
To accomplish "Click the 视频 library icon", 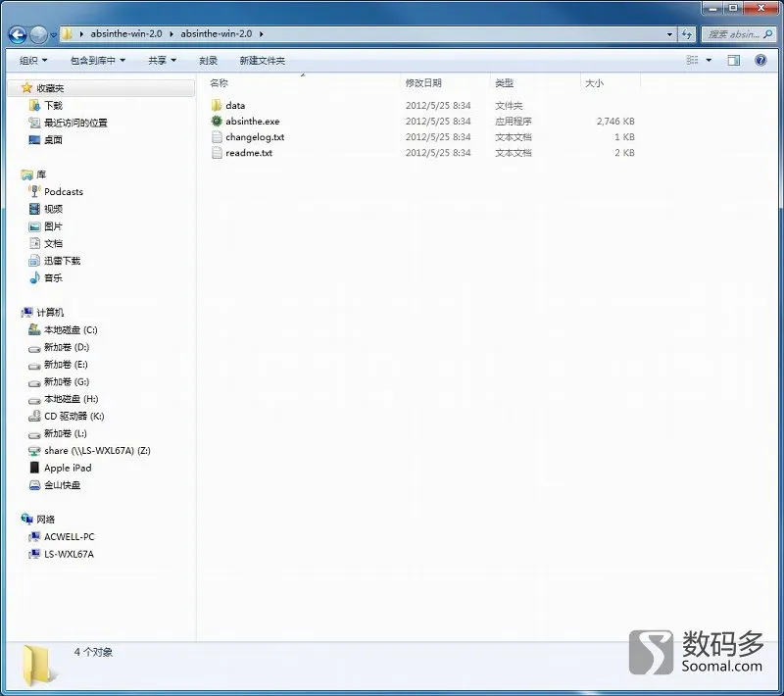I will [x=34, y=209].
